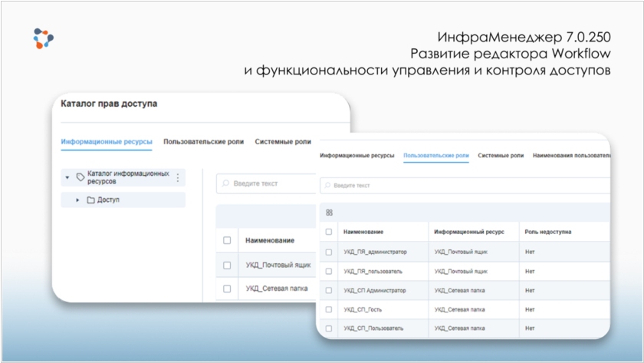
Task: Select Каталог информационных ресурсов tree item
Action: [x=123, y=177]
